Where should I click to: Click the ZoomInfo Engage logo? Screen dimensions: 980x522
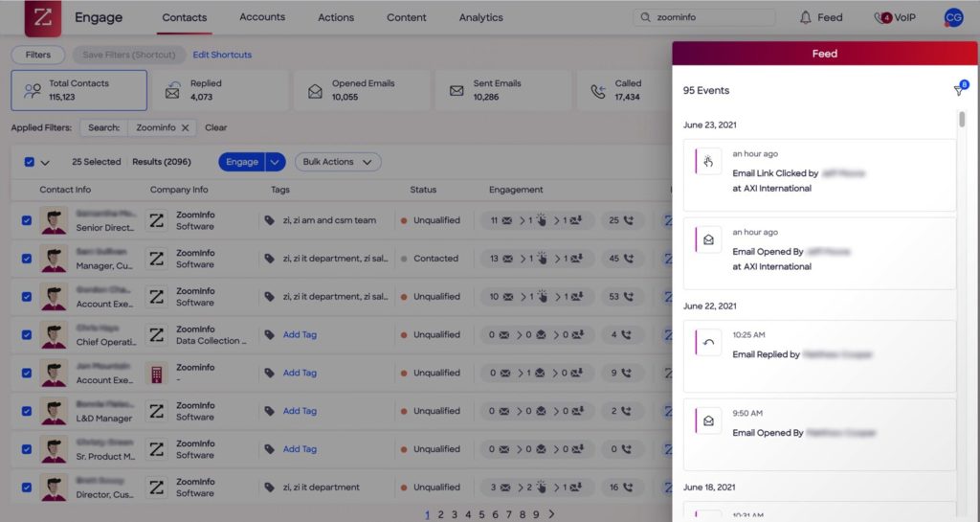pos(42,17)
